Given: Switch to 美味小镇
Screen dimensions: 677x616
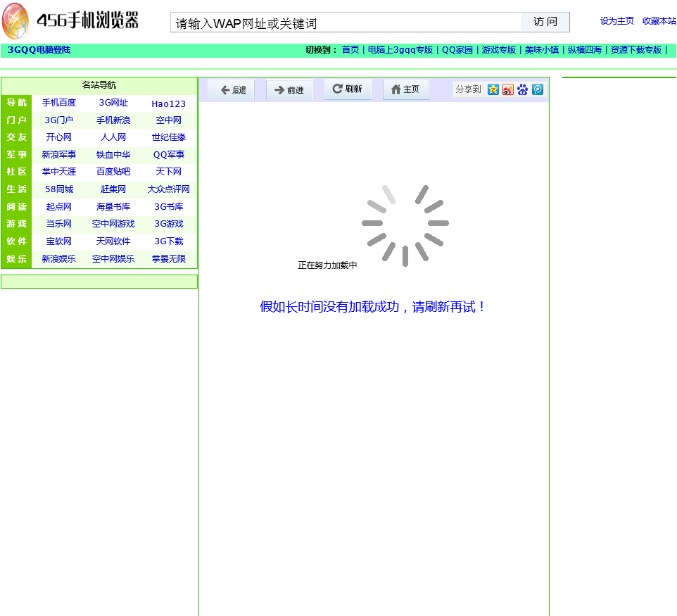Looking at the screenshot, I should click(x=541, y=50).
